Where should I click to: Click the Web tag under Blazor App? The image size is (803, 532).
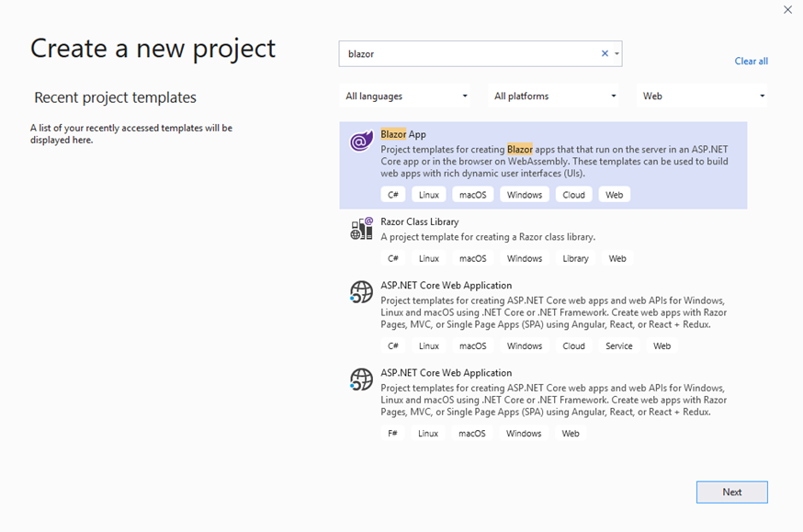[614, 195]
